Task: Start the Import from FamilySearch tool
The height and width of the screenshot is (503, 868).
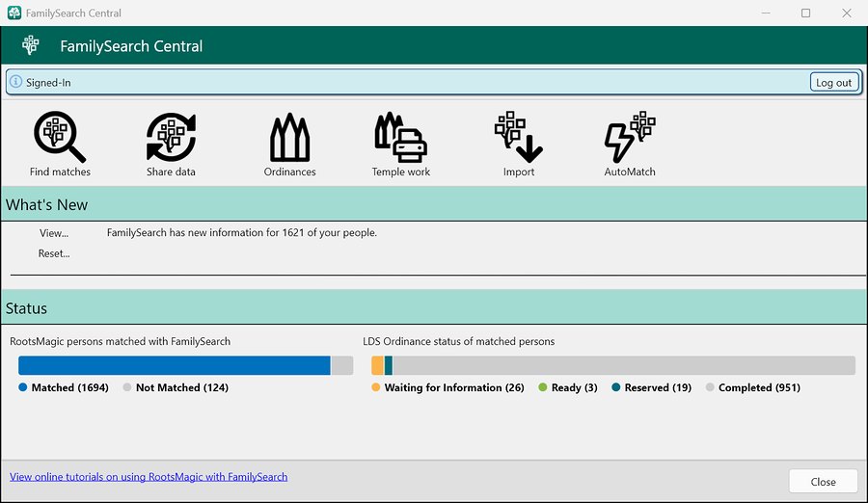Action: pyautogui.click(x=519, y=144)
